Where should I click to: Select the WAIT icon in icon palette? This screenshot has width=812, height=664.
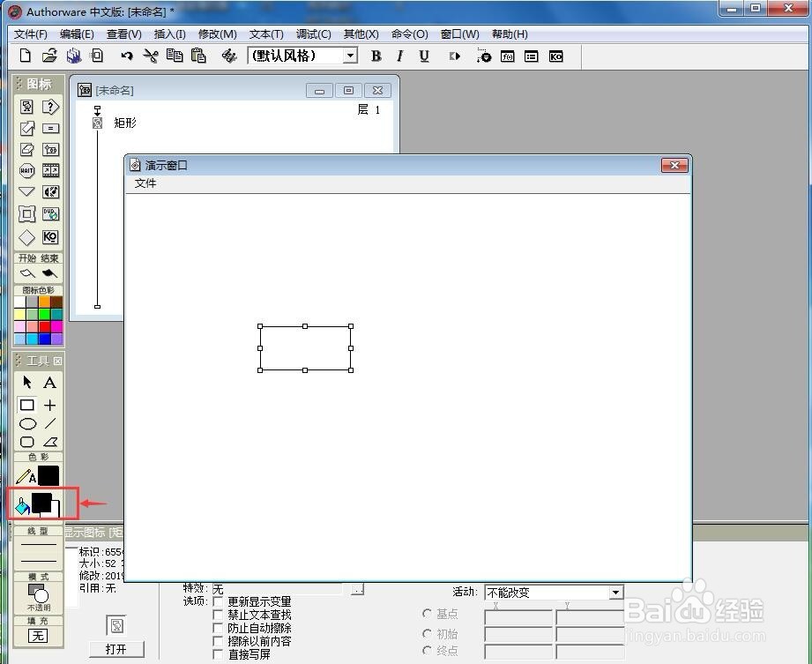tap(26, 170)
